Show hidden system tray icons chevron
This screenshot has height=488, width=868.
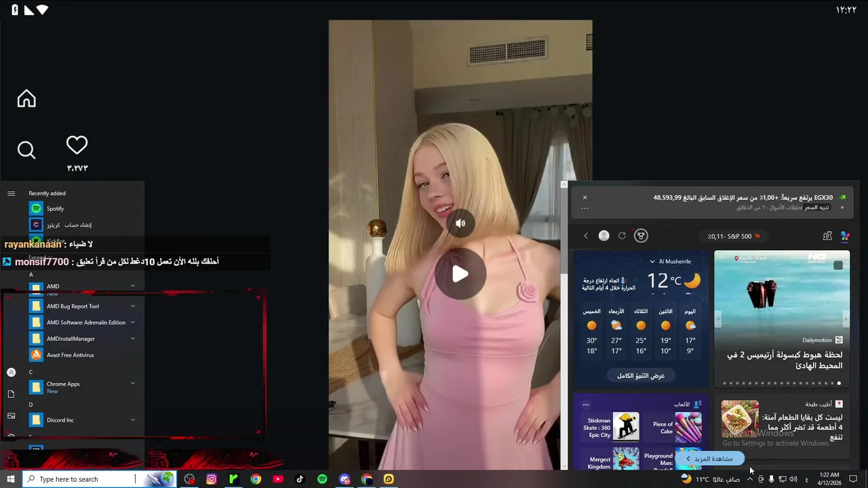point(750,479)
